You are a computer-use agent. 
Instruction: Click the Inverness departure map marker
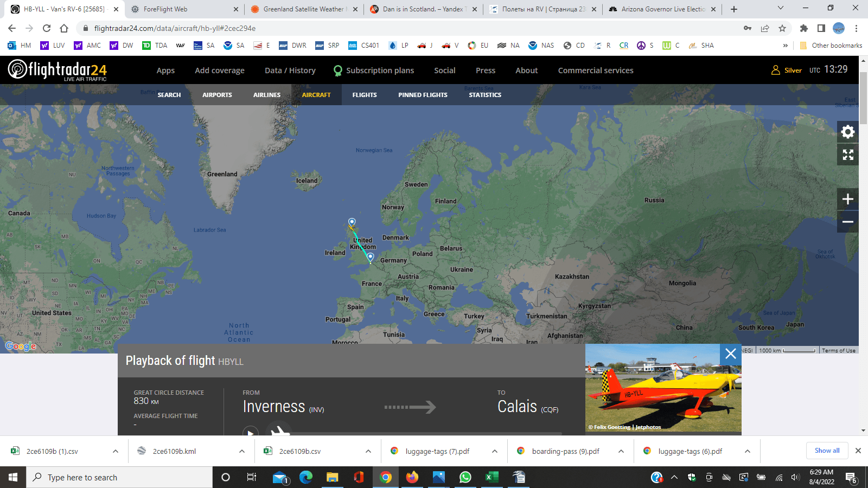[352, 222]
